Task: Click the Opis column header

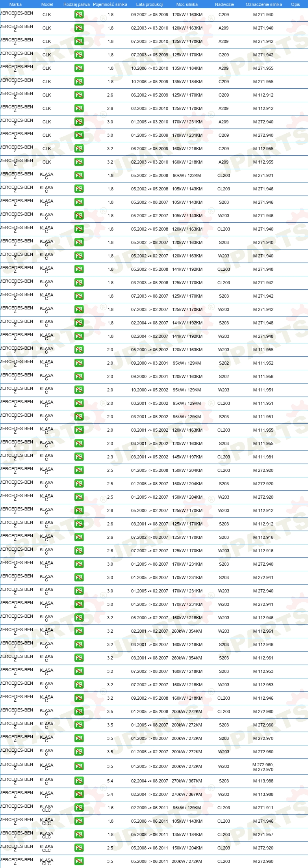Action: click(295, 4)
